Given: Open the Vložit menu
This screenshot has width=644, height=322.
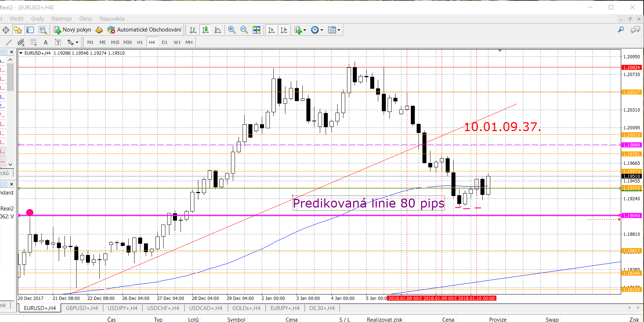Looking at the screenshot, I should click(x=17, y=19).
